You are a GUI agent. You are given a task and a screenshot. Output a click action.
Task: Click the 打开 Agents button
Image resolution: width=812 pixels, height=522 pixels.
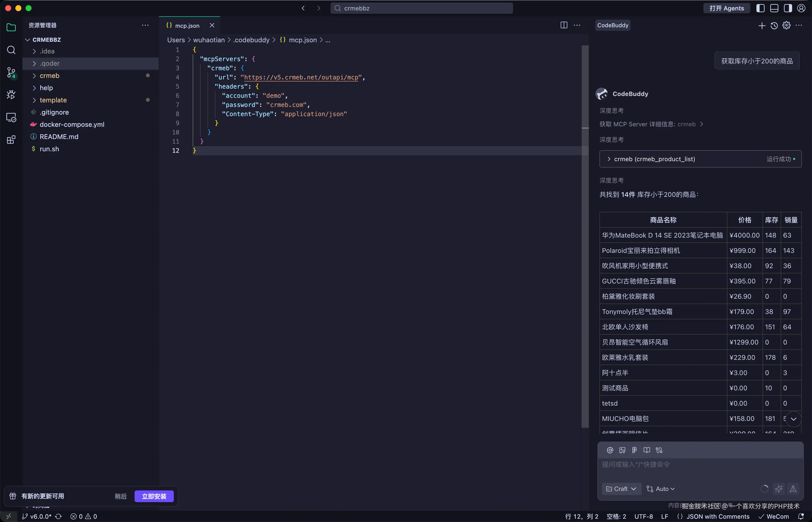(x=727, y=8)
